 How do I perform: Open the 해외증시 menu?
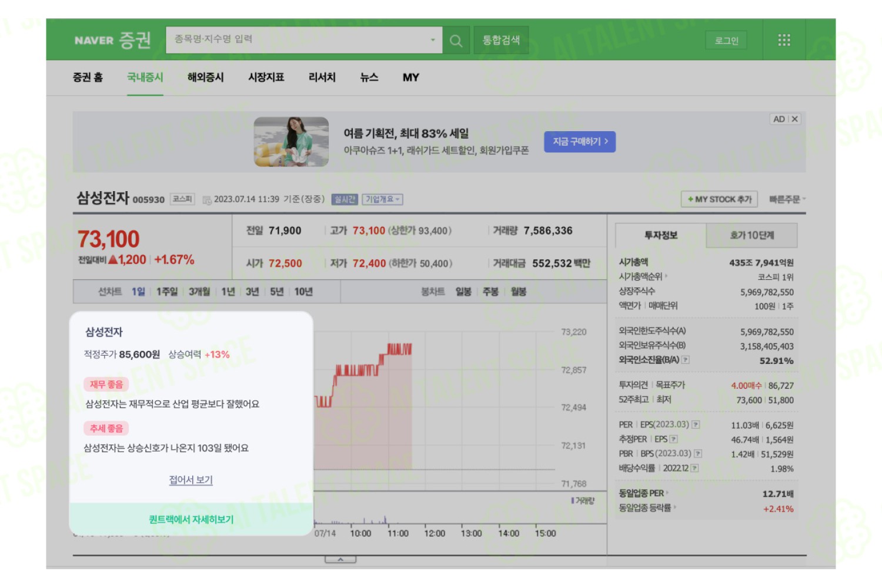206,77
